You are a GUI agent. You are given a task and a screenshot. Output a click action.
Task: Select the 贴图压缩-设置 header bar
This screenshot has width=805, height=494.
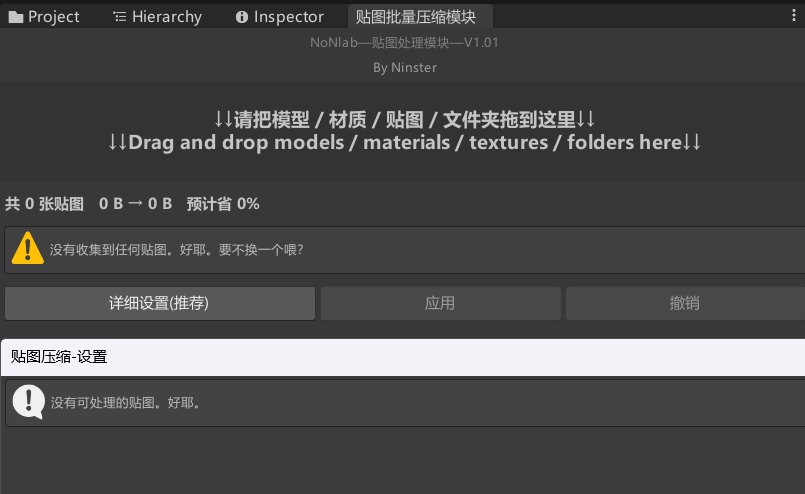click(403, 357)
